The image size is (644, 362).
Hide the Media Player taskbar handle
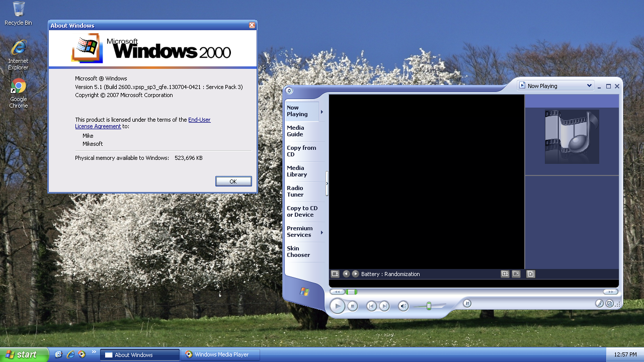pyautogui.click(x=327, y=184)
